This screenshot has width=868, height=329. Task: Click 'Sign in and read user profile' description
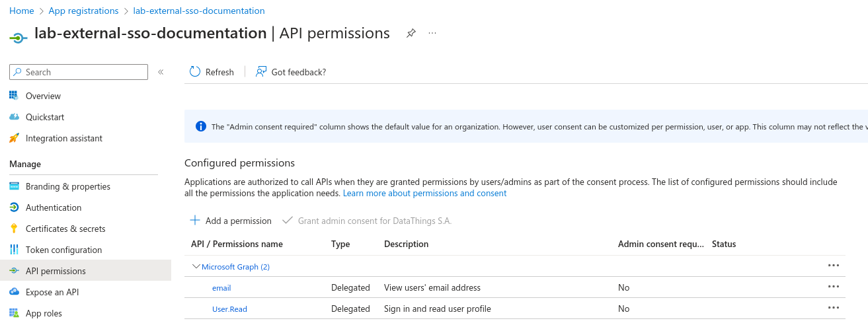tap(438, 309)
